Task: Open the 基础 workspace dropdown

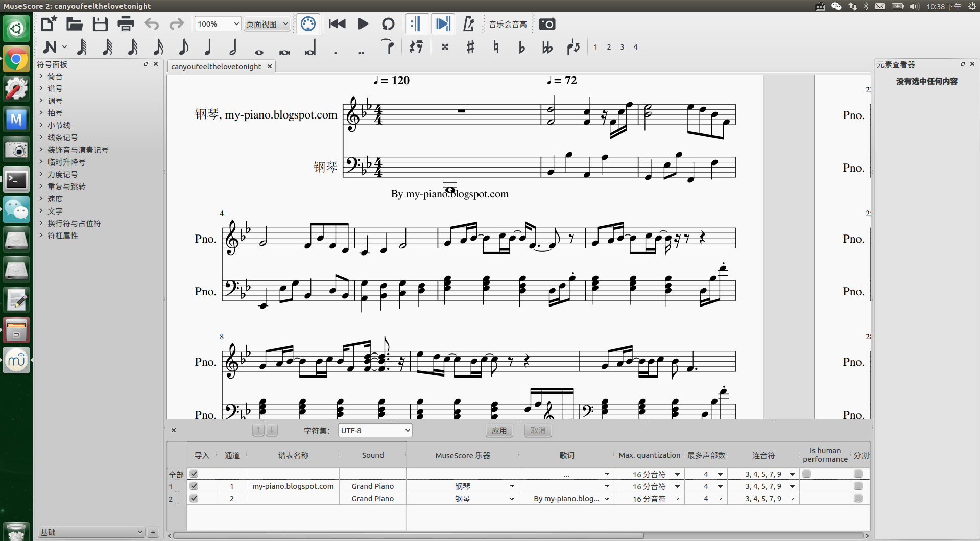Action: (91, 532)
